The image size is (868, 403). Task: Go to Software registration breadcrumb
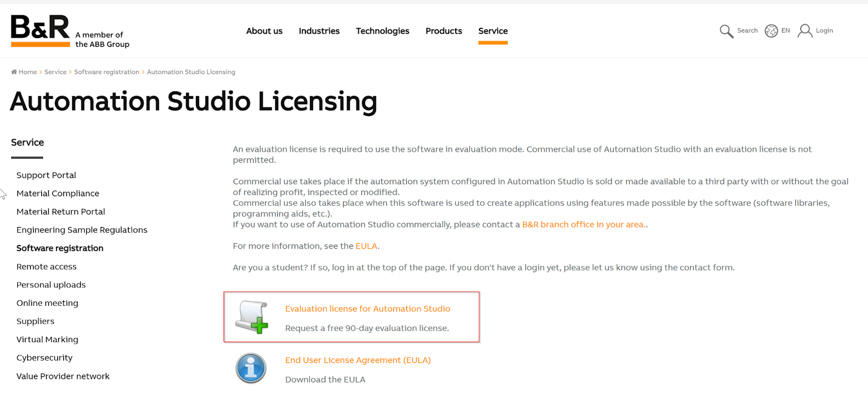[107, 72]
